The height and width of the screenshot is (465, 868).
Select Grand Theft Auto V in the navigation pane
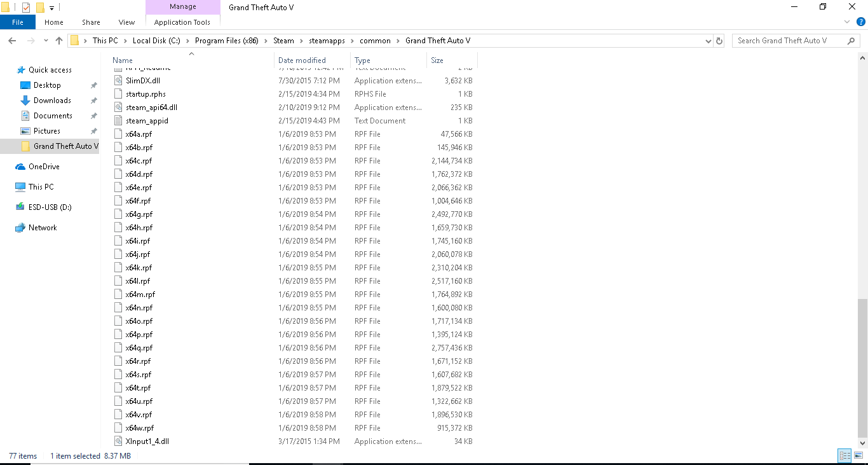click(x=50, y=146)
